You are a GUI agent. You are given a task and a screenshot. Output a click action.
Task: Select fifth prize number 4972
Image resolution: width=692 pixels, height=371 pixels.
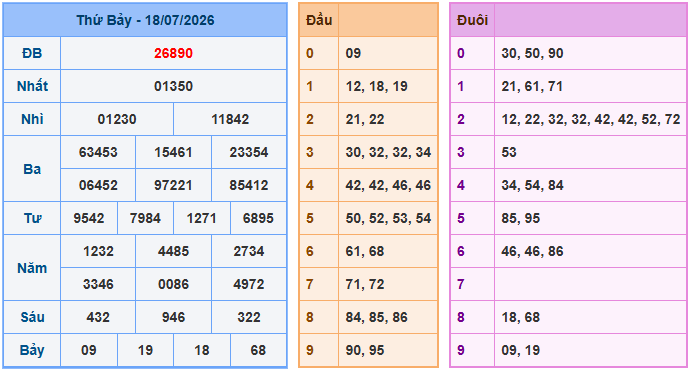249,284
